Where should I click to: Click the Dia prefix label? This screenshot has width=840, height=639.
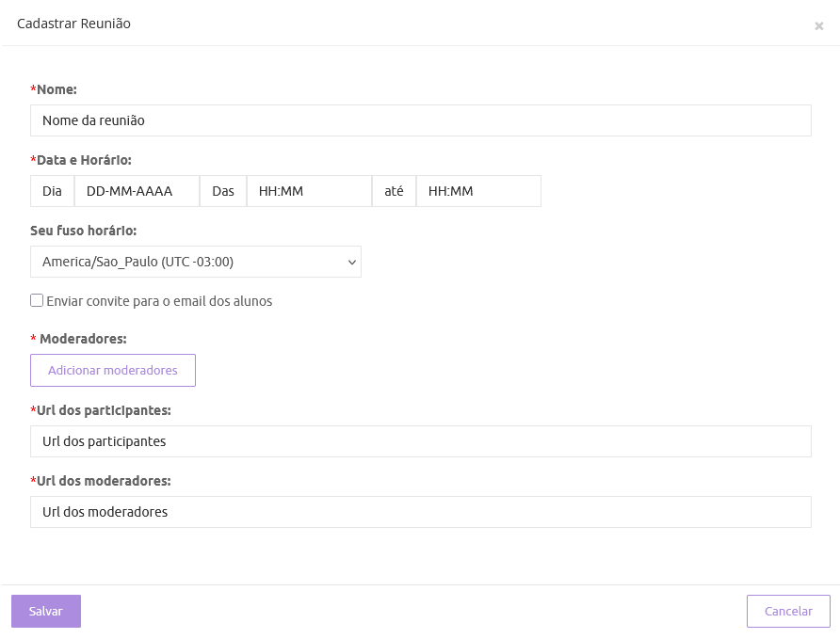click(x=52, y=191)
